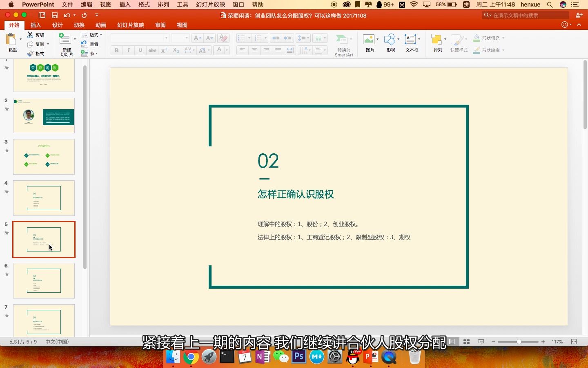
Task: Open the Insert (插入) ribbon tab
Action: point(36,25)
